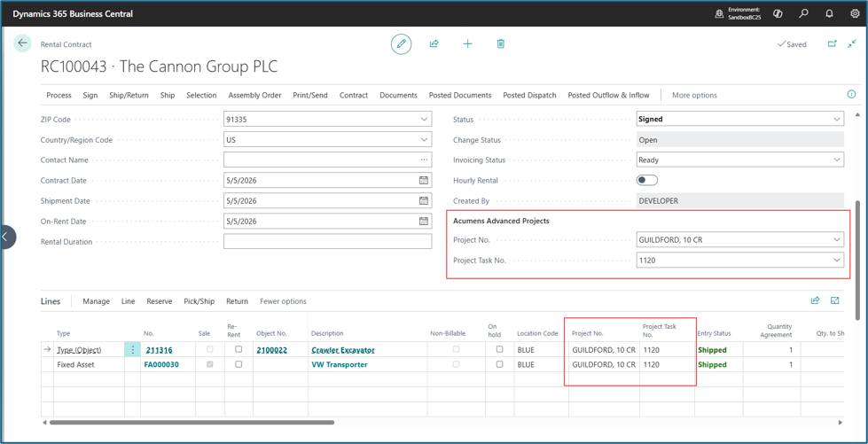
Task: Click the Contract Date field
Action: [x=328, y=181]
